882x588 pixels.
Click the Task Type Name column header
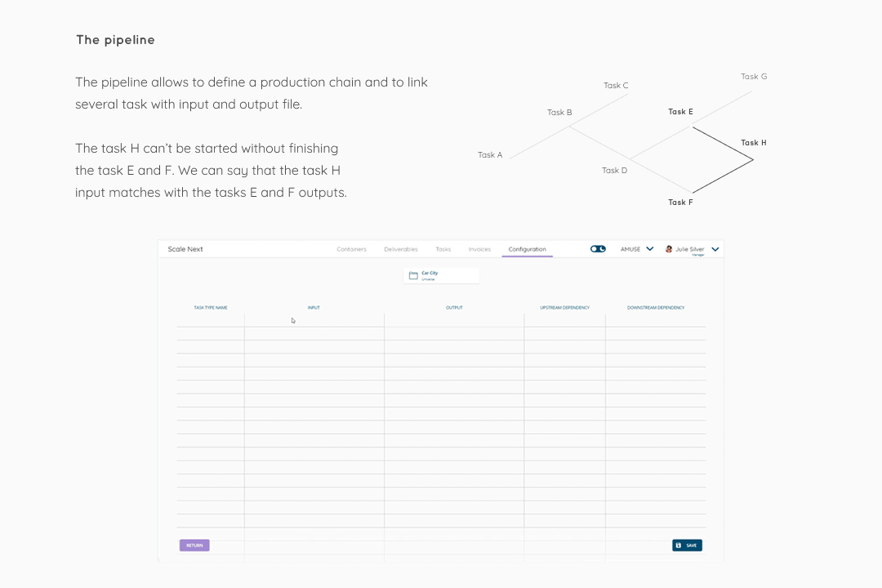point(211,308)
